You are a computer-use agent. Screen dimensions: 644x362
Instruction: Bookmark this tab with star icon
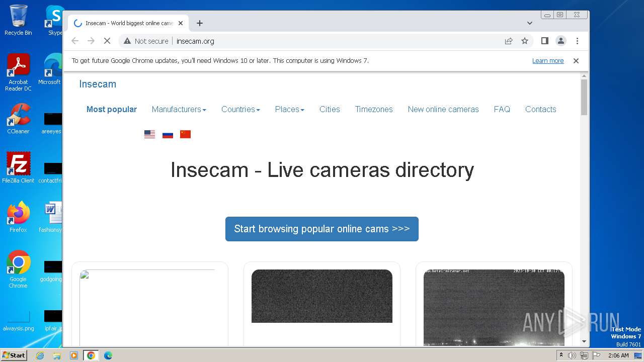click(x=525, y=41)
